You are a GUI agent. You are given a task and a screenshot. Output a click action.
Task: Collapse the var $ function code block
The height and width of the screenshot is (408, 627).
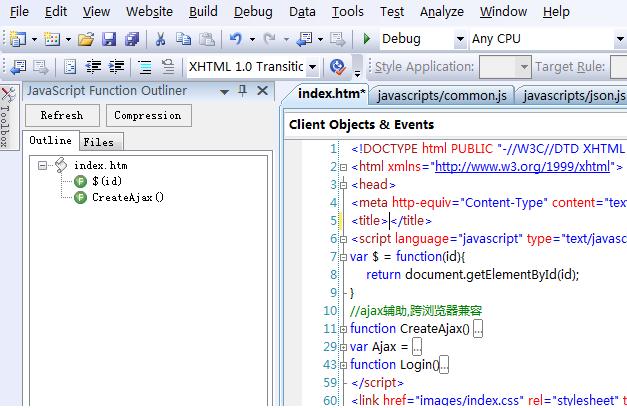[x=342, y=257]
